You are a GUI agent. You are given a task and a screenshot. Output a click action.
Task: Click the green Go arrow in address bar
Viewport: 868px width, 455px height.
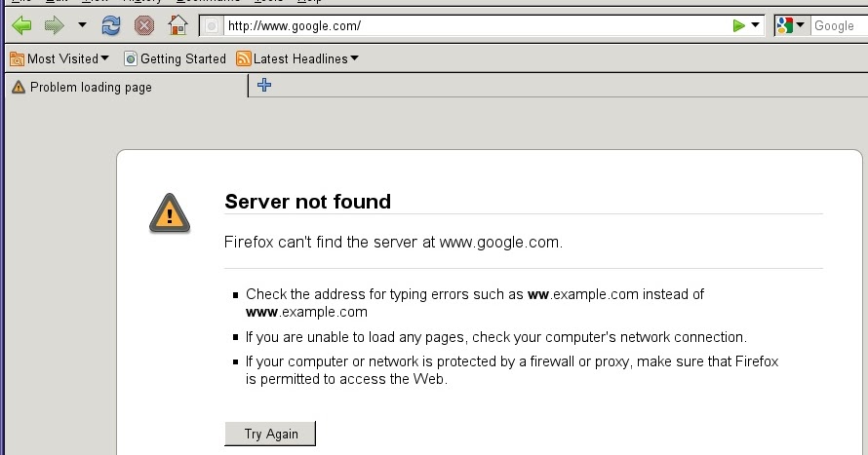pyautogui.click(x=738, y=25)
